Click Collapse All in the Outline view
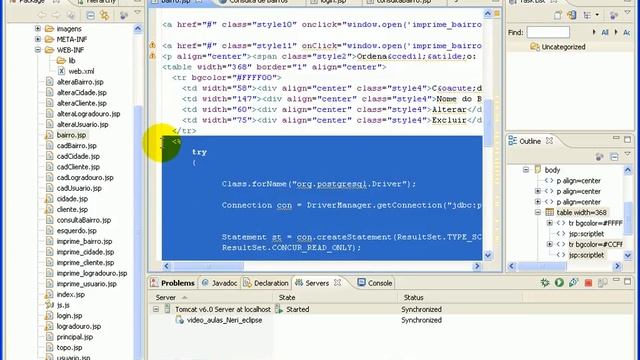Viewport: 640px width, 360px height. [614, 157]
